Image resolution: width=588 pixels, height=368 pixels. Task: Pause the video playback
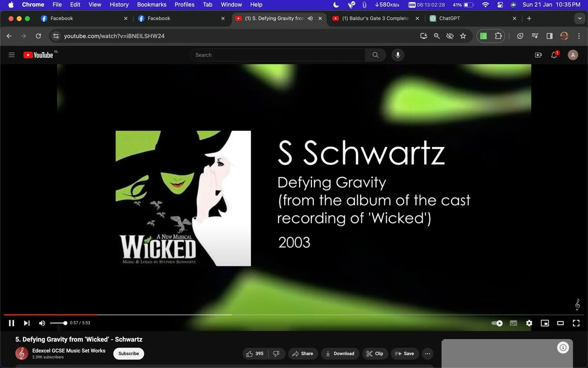coord(11,323)
